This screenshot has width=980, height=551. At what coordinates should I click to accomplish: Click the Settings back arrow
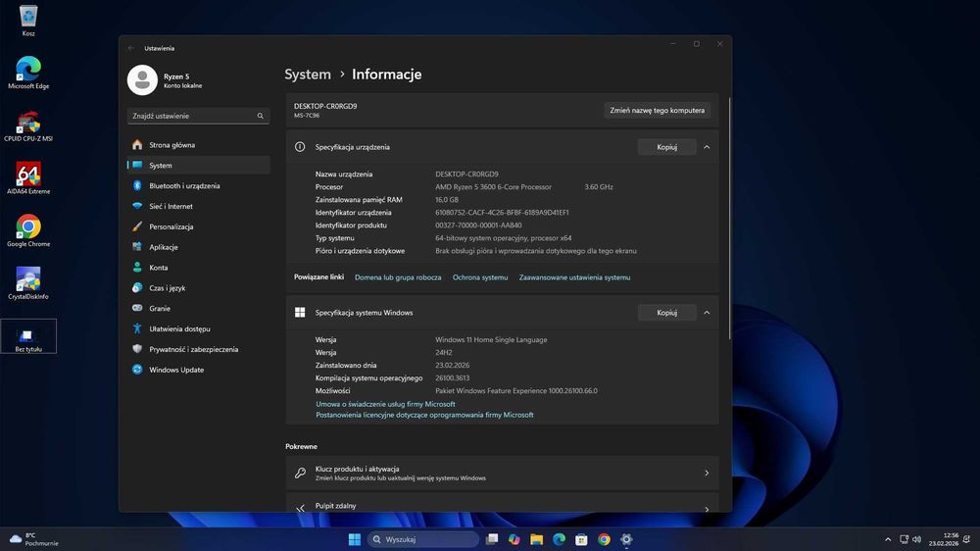click(x=131, y=48)
